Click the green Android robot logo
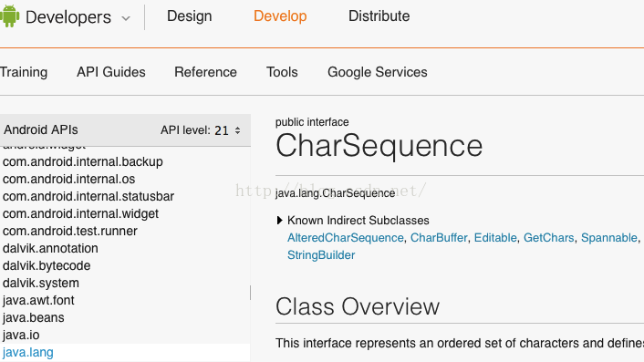Image resolution: width=644 pixels, height=362 pixels. [x=9, y=16]
